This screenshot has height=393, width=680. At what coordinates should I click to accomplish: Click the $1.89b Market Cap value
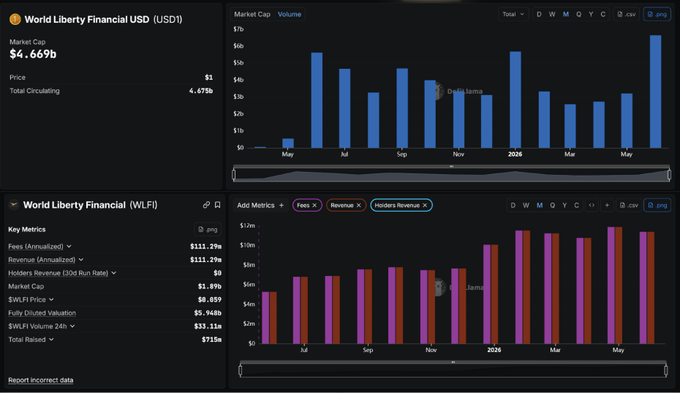(x=209, y=286)
